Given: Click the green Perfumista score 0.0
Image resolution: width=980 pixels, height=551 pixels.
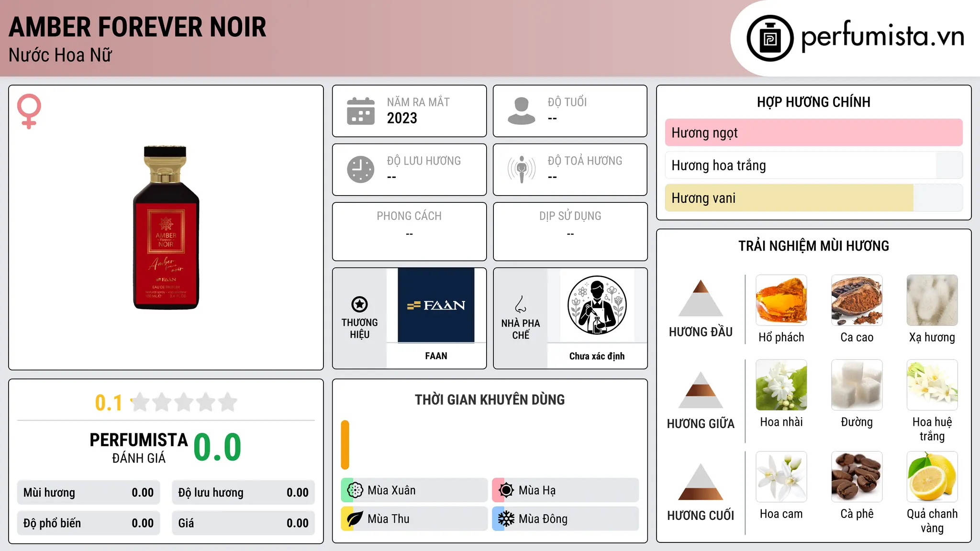Looking at the screenshot, I should [x=217, y=447].
